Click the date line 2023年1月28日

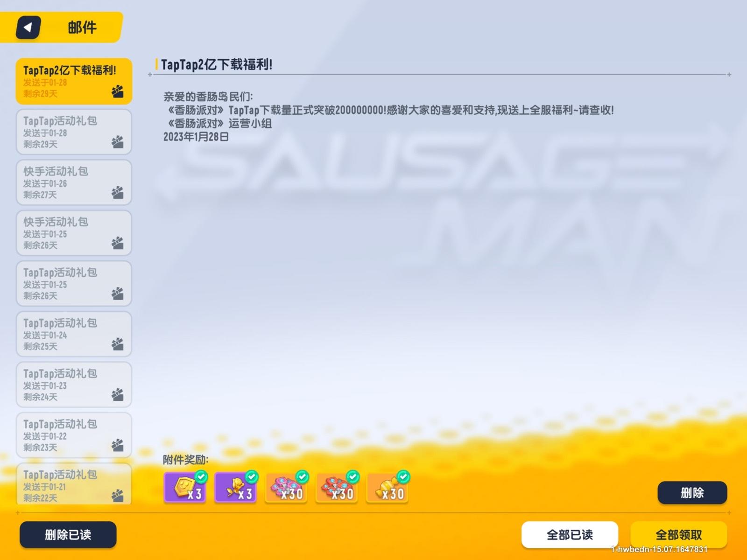(196, 137)
